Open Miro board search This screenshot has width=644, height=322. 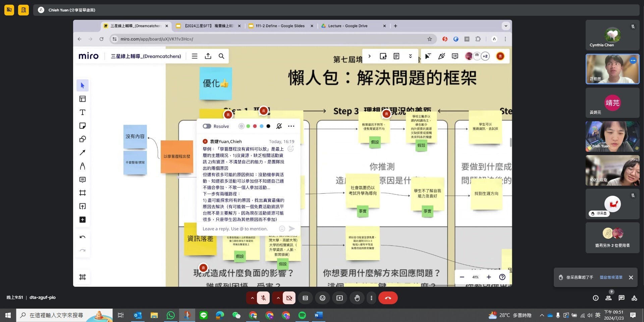221,56
